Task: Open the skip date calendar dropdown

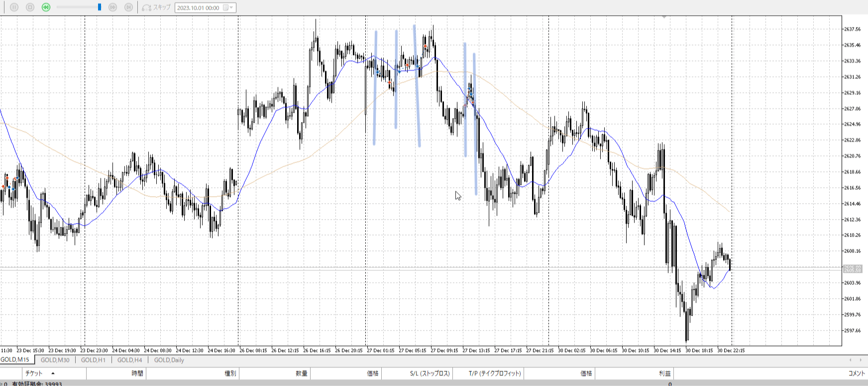Action: click(x=228, y=8)
